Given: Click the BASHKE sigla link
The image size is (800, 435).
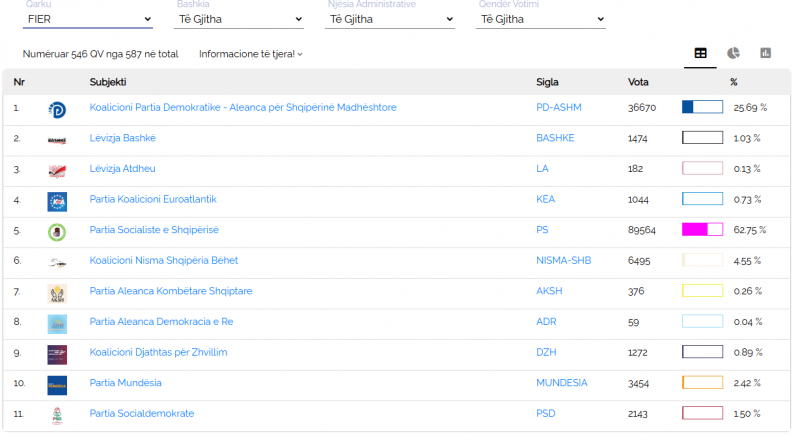Looking at the screenshot, I should click(x=555, y=138).
